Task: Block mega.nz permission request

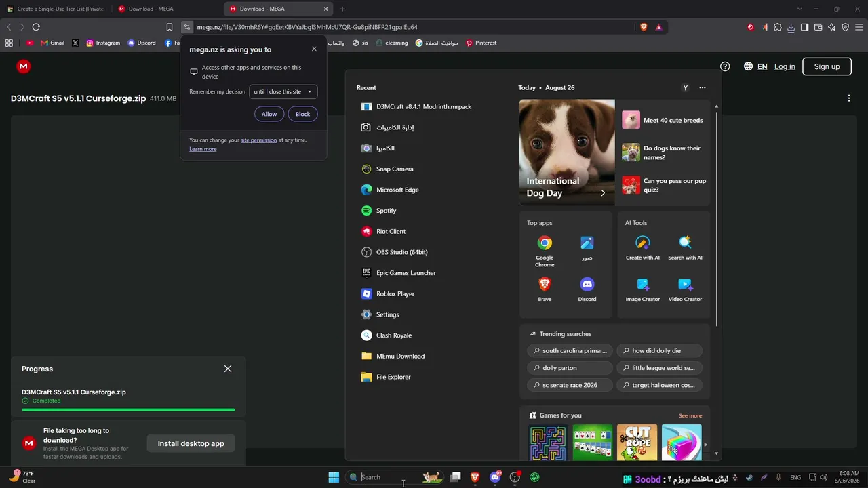Action: point(302,114)
